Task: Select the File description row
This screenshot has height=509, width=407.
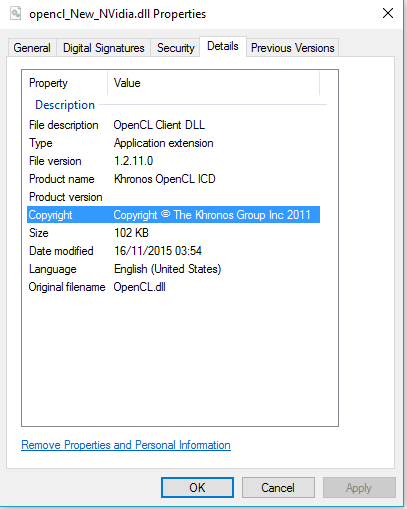Action: point(173,125)
